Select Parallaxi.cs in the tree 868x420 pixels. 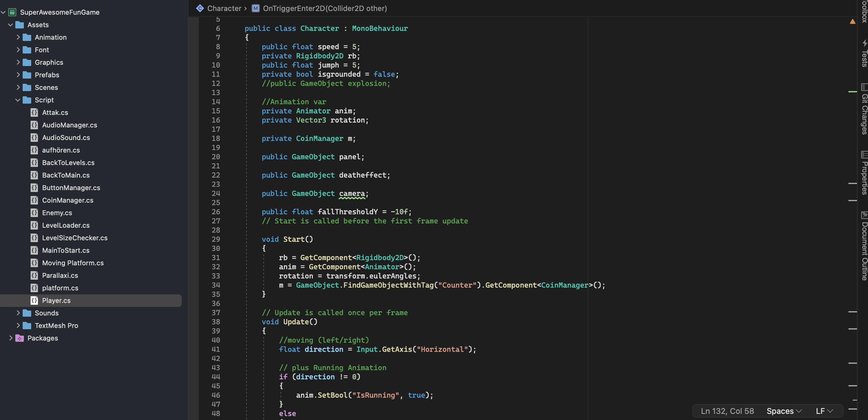tap(60, 275)
